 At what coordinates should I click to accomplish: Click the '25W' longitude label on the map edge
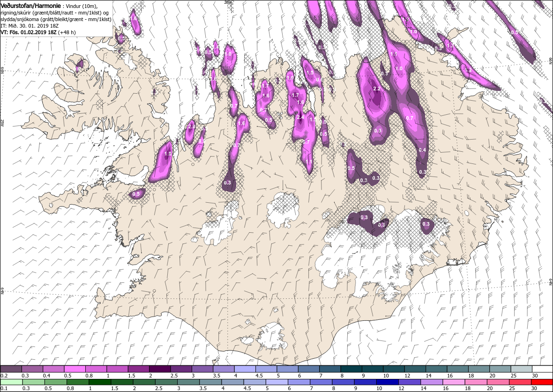[2, 123]
